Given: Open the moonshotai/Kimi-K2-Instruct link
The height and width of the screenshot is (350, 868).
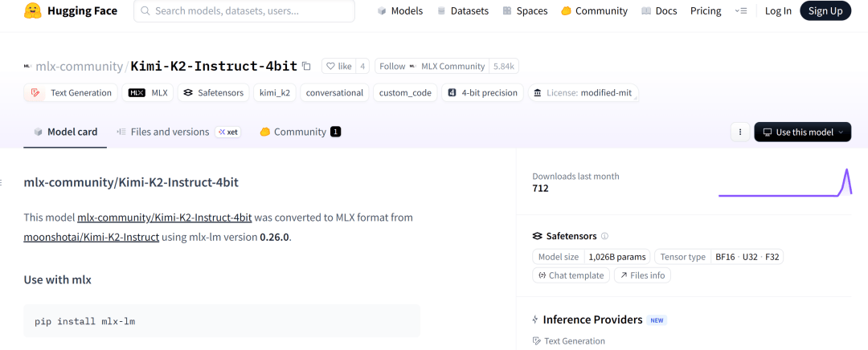Looking at the screenshot, I should pos(92,237).
